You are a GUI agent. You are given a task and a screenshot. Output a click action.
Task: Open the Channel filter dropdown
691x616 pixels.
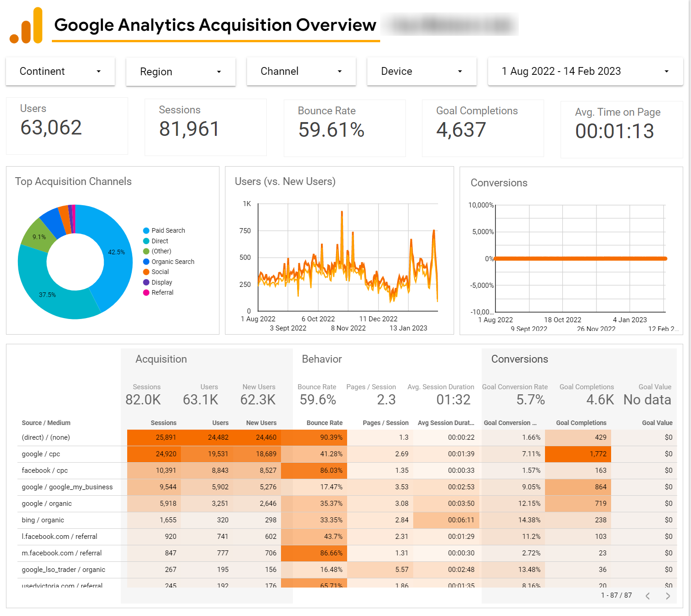tap(301, 71)
